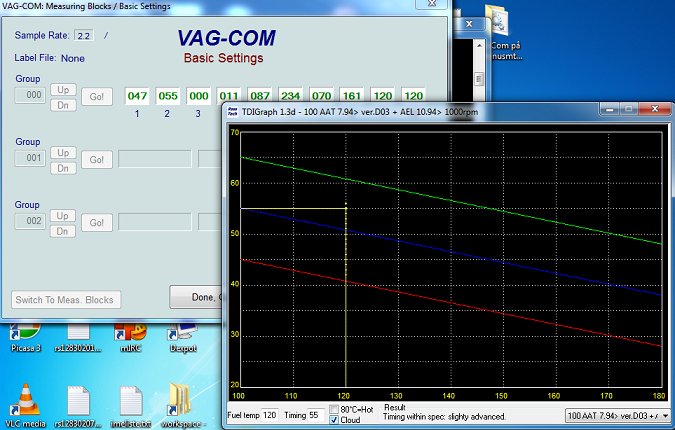
Task: Open the mIRC desktop shortcut
Action: [131, 335]
